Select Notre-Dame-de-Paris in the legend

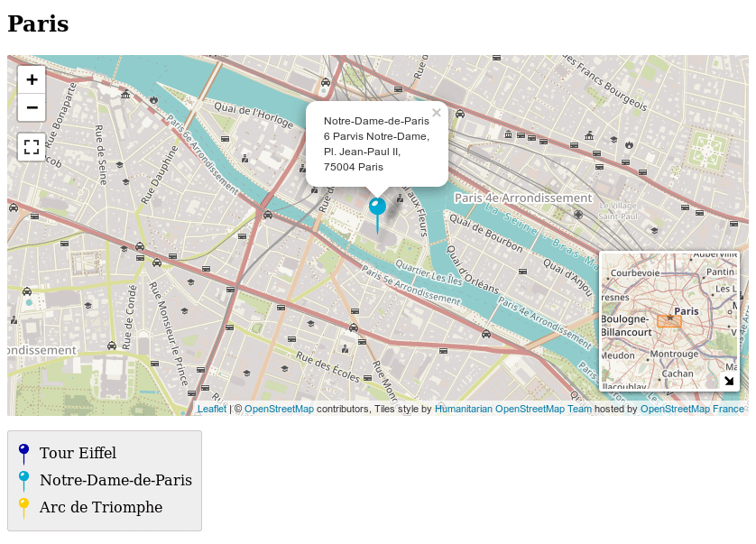point(115,480)
